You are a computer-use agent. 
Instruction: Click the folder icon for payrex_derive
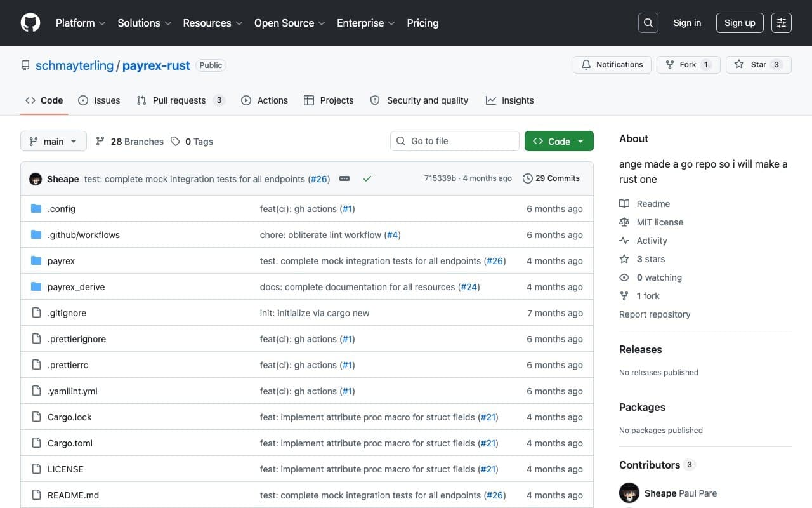click(36, 287)
